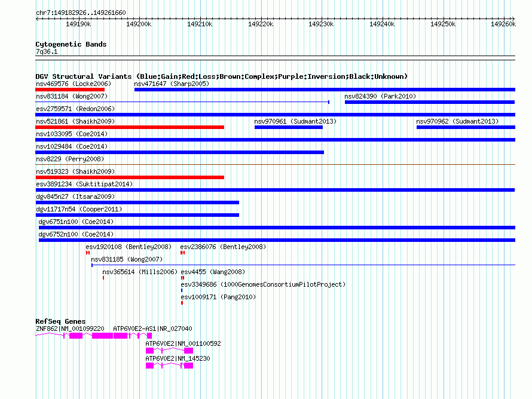Image resolution: width=532 pixels, height=399 pixels.
Task: Click small red marker under esv4455
Action: [x=182, y=278]
